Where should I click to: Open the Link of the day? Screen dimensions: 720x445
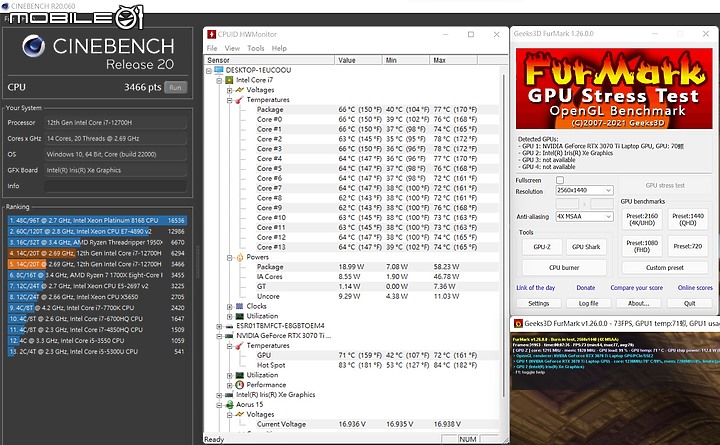[x=535, y=288]
